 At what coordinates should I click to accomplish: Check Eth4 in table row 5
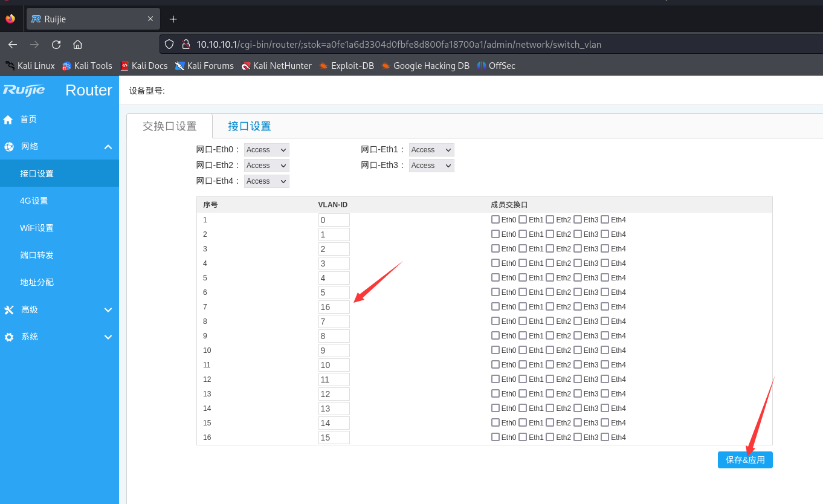click(605, 277)
